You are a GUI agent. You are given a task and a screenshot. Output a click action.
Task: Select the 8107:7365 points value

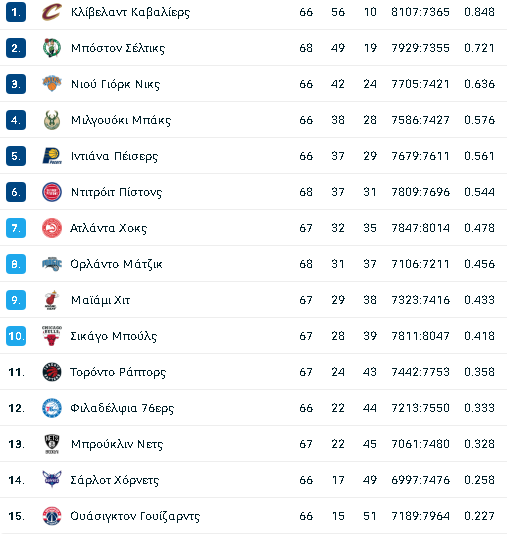[x=420, y=12]
